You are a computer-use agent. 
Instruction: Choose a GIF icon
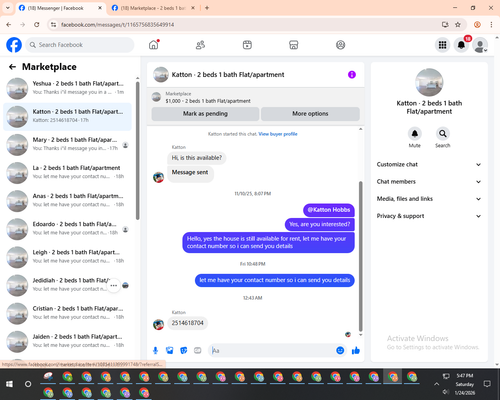tap(198, 350)
